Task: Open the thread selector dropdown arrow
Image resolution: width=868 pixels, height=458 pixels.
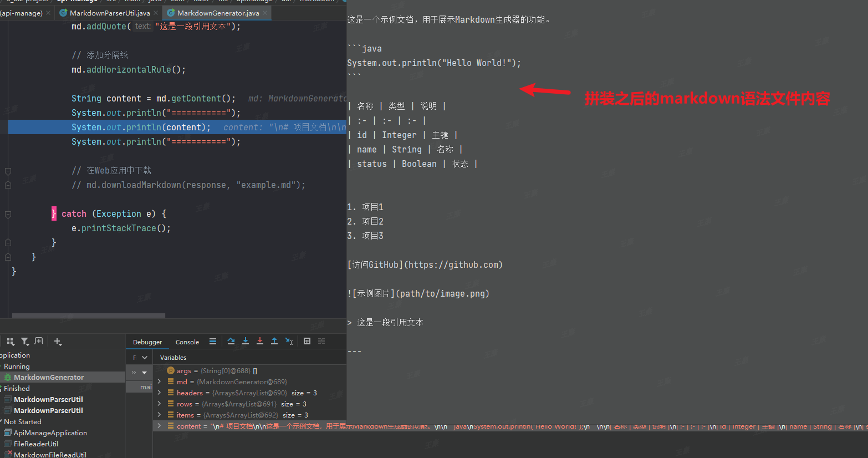Action: coord(145,373)
